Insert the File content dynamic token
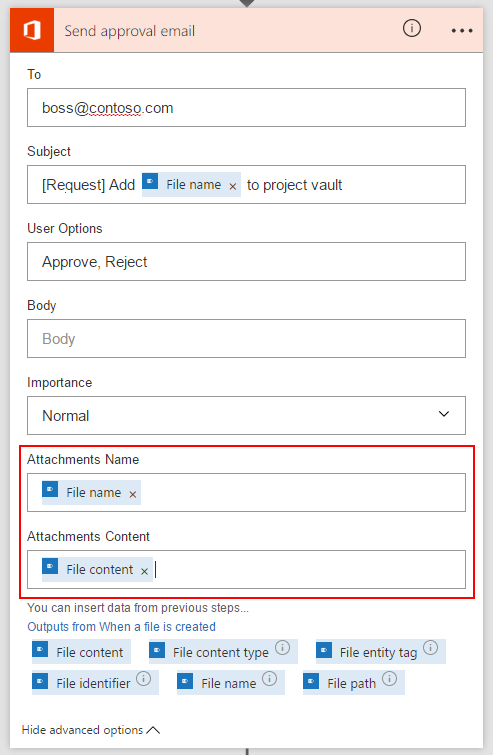The image size is (493, 755). (81, 651)
